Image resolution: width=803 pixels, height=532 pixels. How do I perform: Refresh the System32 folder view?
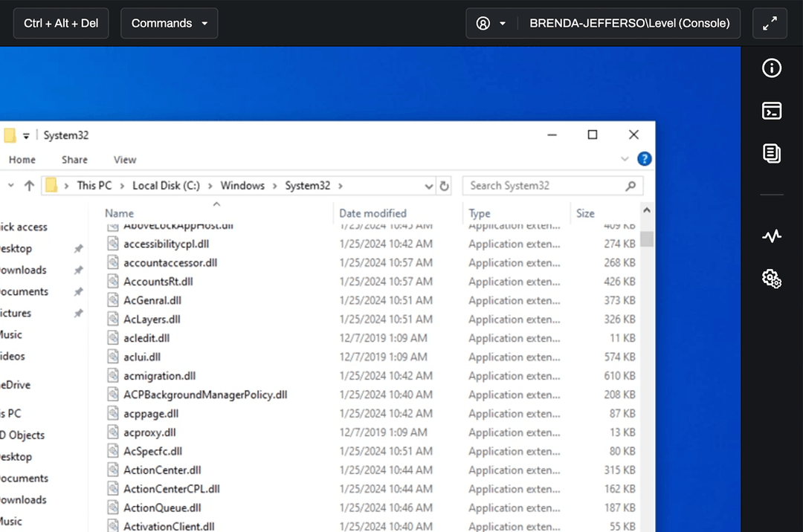tap(444, 185)
